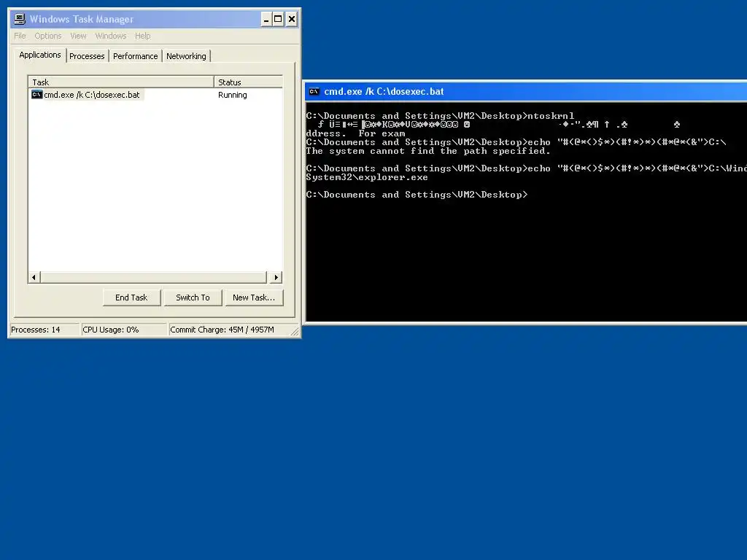The height and width of the screenshot is (560, 747).
Task: Click the cmd.exe /k C:\dosexec.bat title bar
Action: point(526,91)
